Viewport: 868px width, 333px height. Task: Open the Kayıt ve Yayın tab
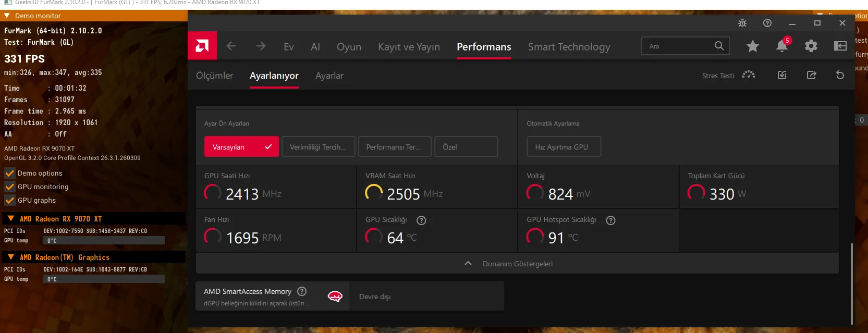409,47
